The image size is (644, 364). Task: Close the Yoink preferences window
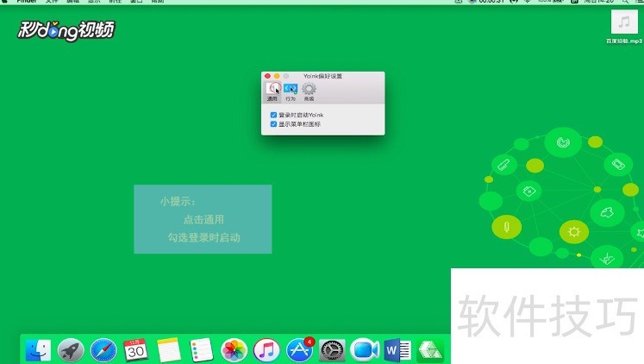(x=268, y=76)
